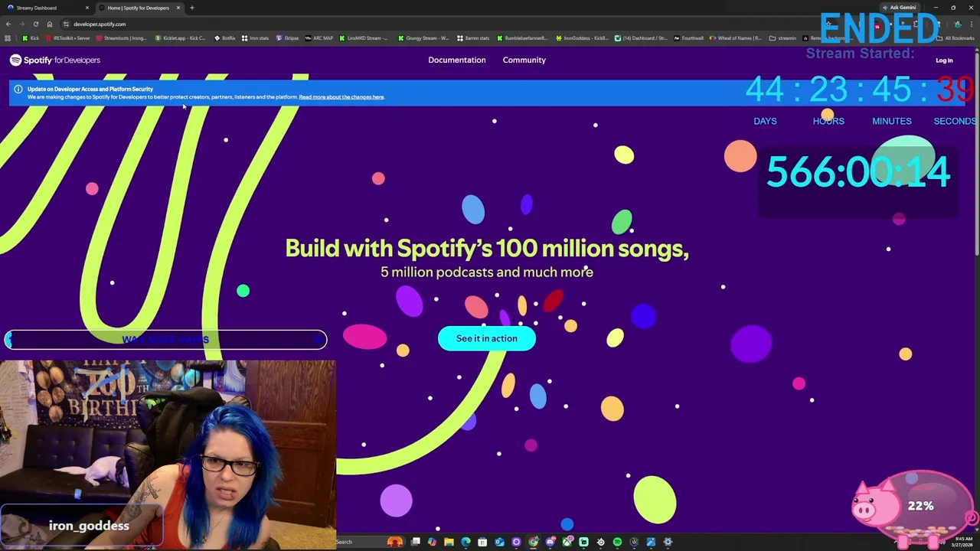Open the Chrome three-dot menu
The height and width of the screenshot is (551, 980).
pyautogui.click(x=971, y=24)
